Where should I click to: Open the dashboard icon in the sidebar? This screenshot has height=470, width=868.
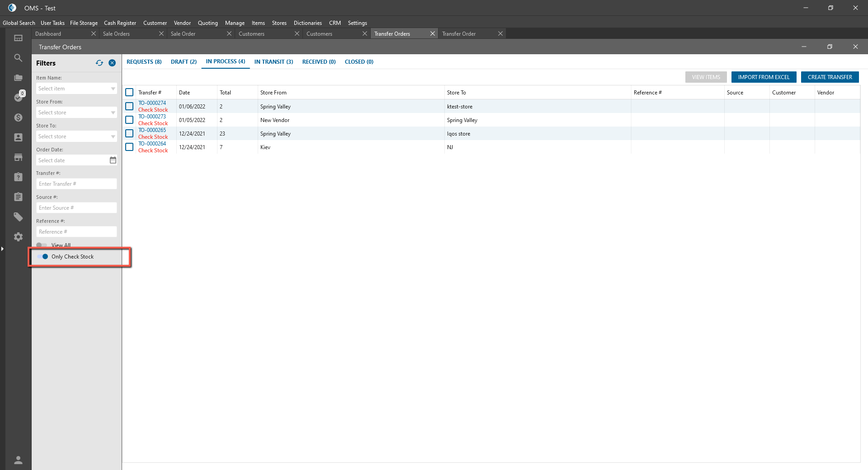18,38
